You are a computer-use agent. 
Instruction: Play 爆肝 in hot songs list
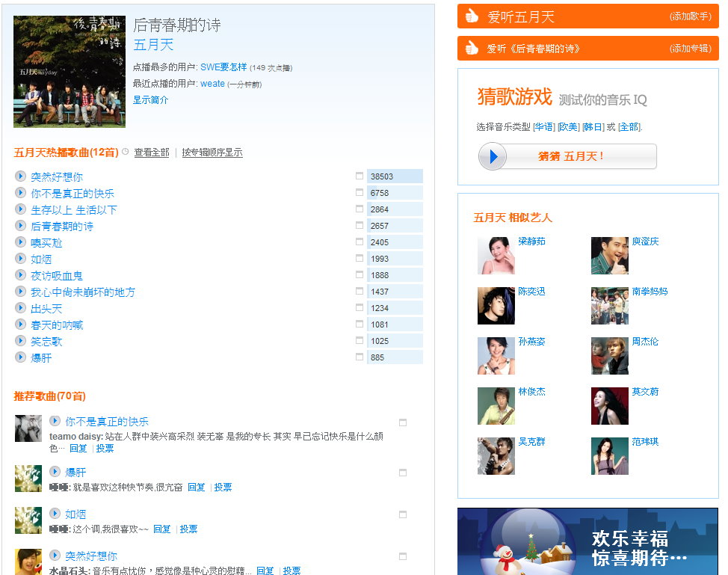tap(20, 357)
